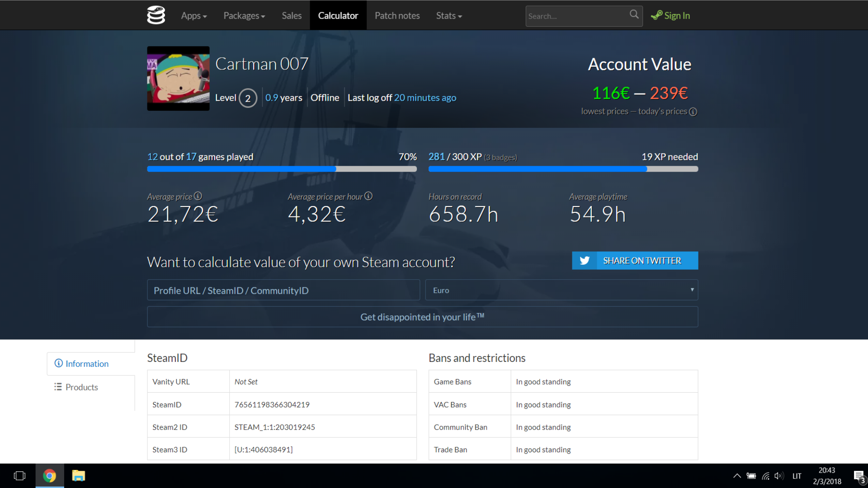Click the level 2 badge circle
The image size is (868, 488).
click(x=248, y=98)
